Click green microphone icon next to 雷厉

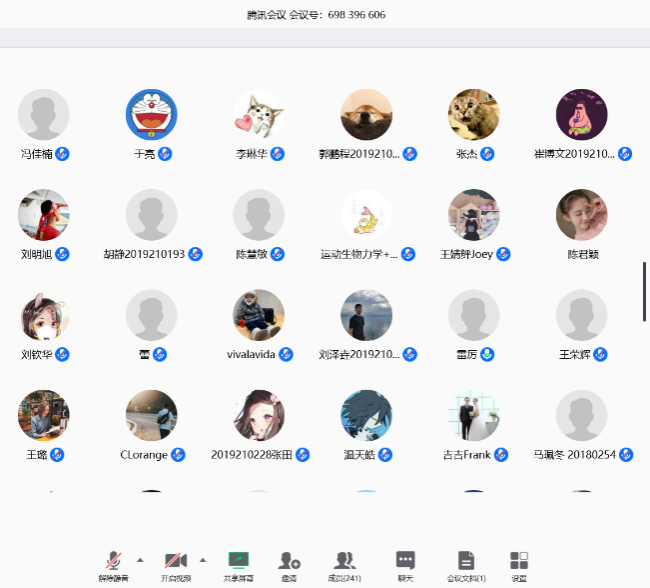click(x=487, y=354)
